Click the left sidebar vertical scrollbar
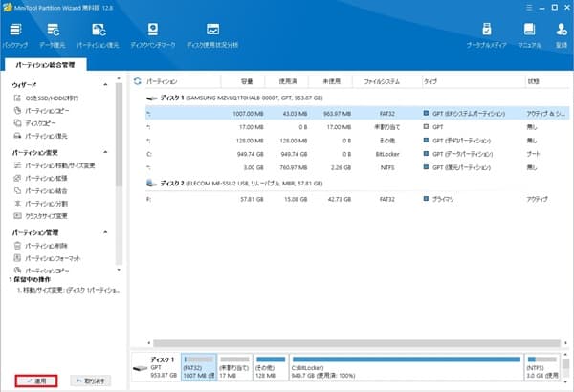The height and width of the screenshot is (392, 574). coord(119,136)
